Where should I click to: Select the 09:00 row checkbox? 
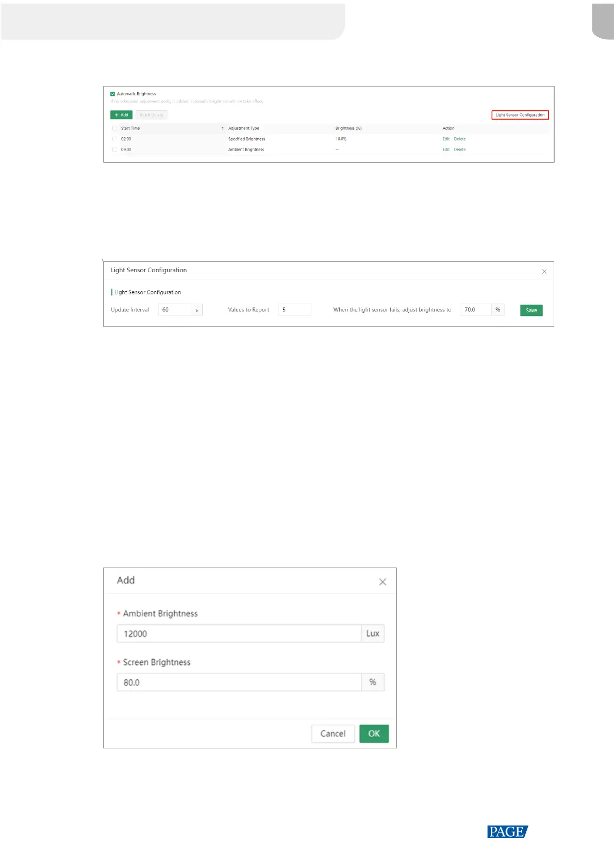tap(114, 149)
